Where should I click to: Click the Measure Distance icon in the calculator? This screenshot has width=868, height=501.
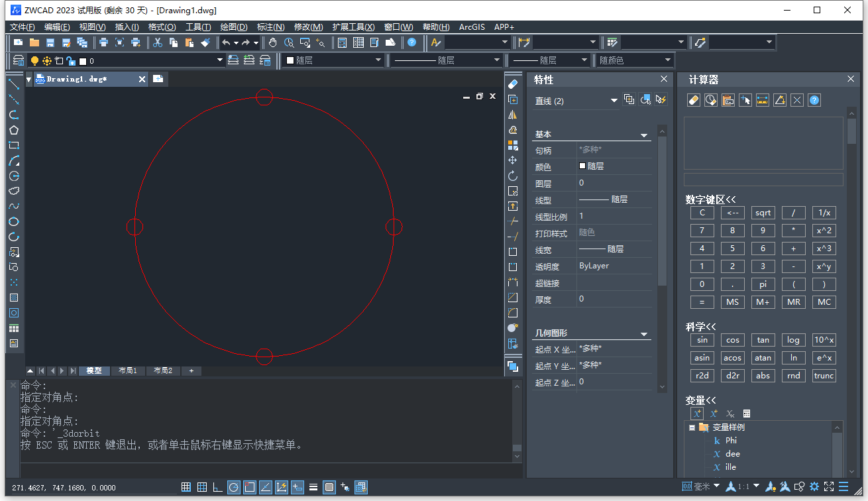click(x=762, y=100)
